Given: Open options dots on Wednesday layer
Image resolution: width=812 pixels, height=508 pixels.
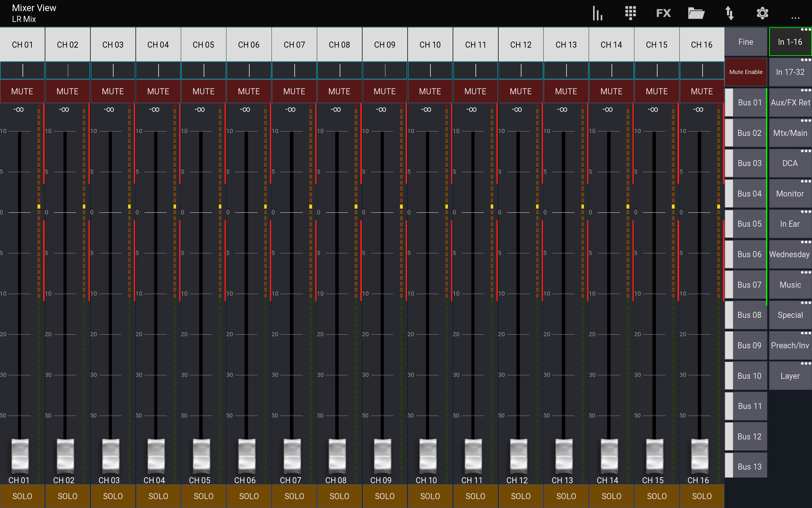Looking at the screenshot, I should (x=806, y=242).
